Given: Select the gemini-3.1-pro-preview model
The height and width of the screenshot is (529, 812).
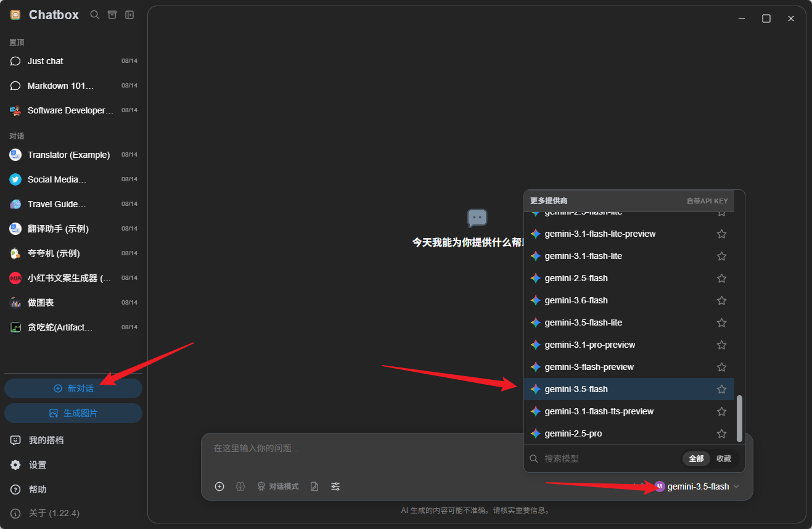Looking at the screenshot, I should click(629, 345).
